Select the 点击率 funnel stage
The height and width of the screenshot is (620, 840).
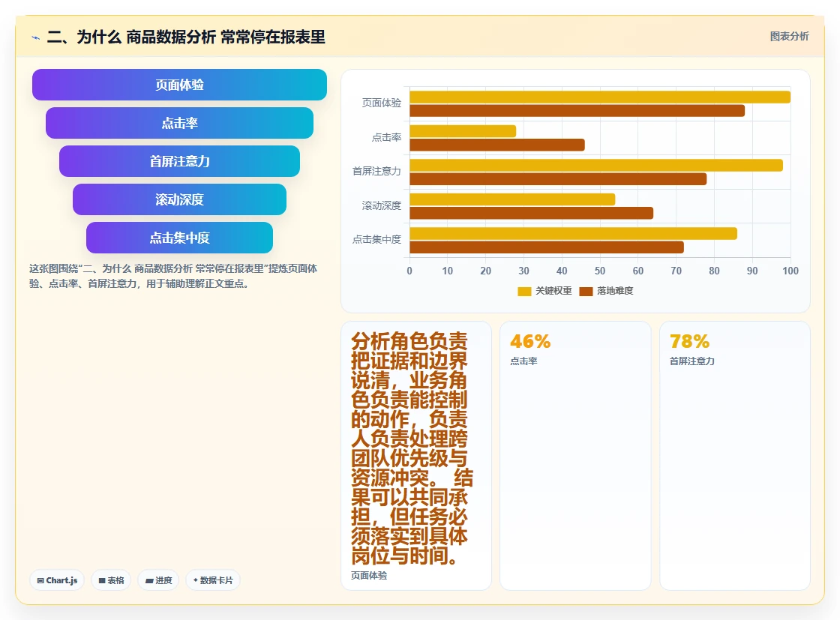click(179, 123)
